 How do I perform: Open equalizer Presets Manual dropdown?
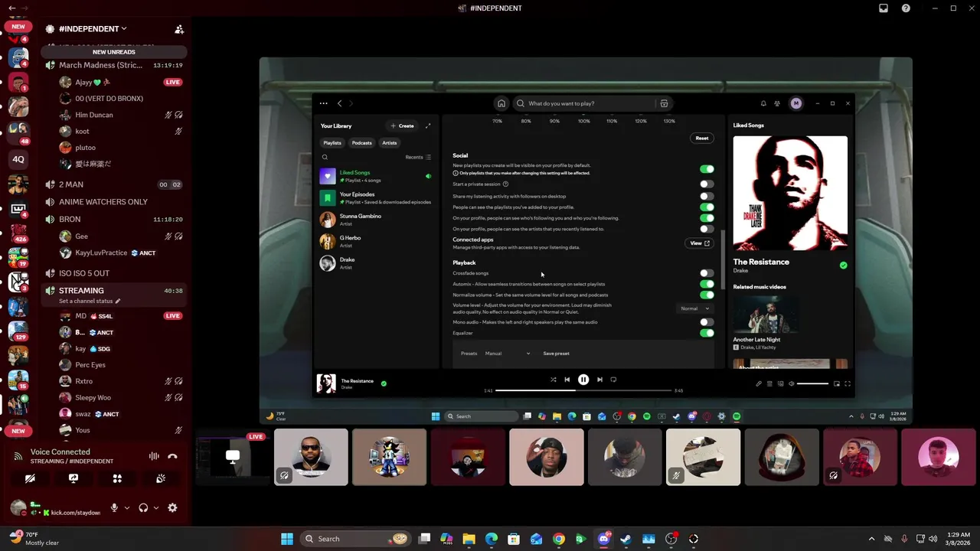click(x=507, y=354)
